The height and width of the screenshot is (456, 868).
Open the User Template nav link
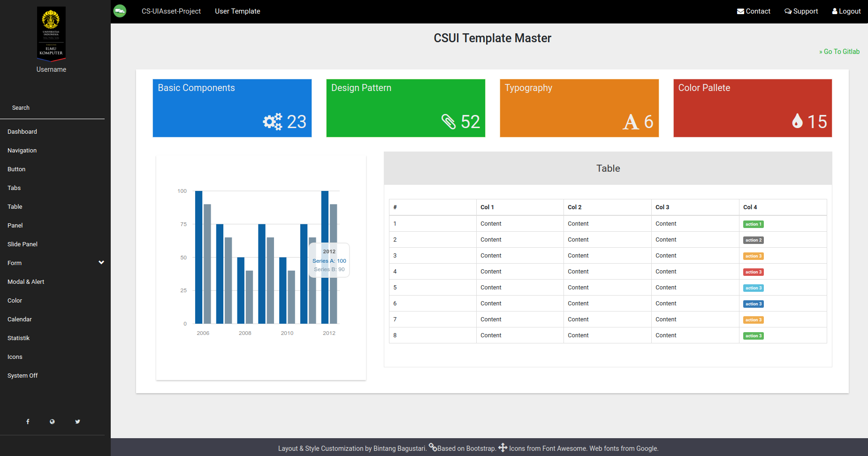pos(237,11)
